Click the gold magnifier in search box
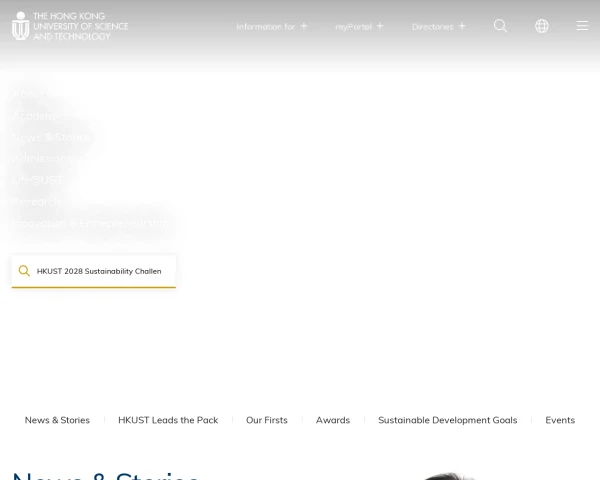Image resolution: width=600 pixels, height=480 pixels. pos(24,271)
